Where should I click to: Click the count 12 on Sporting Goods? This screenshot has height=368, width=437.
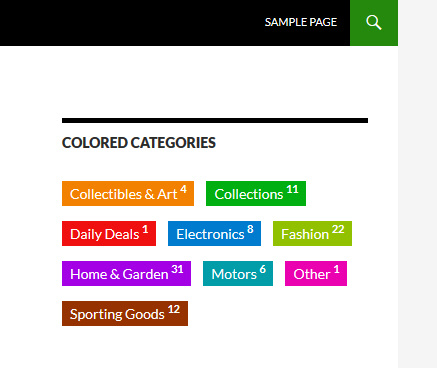click(x=174, y=309)
